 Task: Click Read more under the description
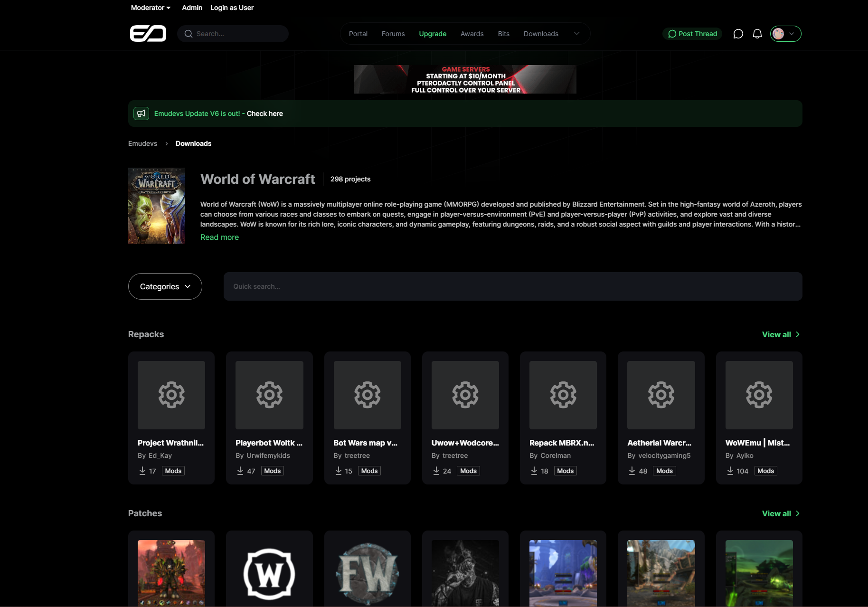pos(219,237)
